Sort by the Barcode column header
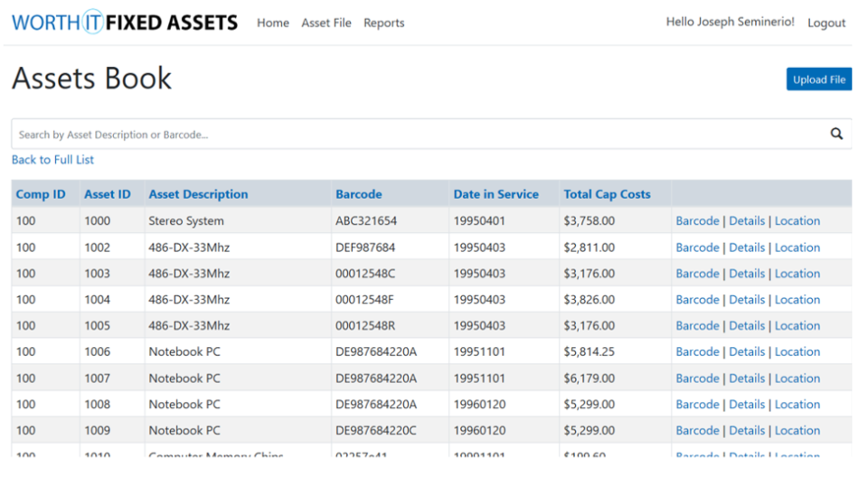 [x=359, y=194]
